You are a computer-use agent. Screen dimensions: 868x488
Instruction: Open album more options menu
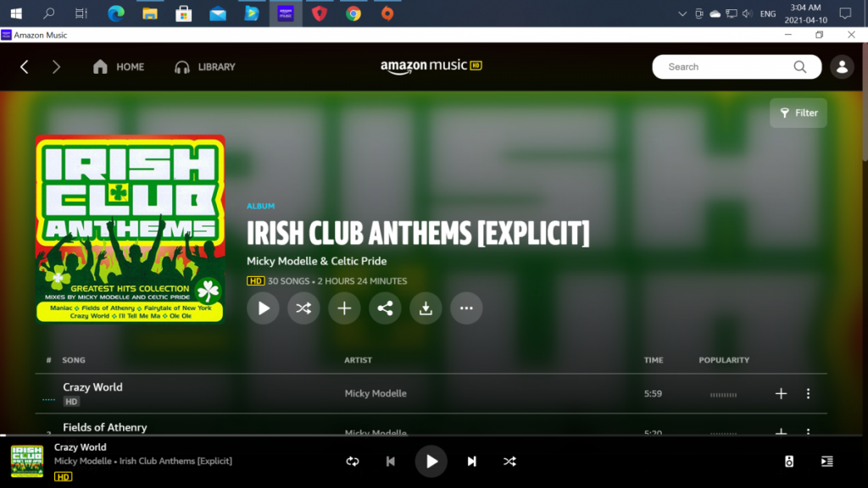pos(466,308)
